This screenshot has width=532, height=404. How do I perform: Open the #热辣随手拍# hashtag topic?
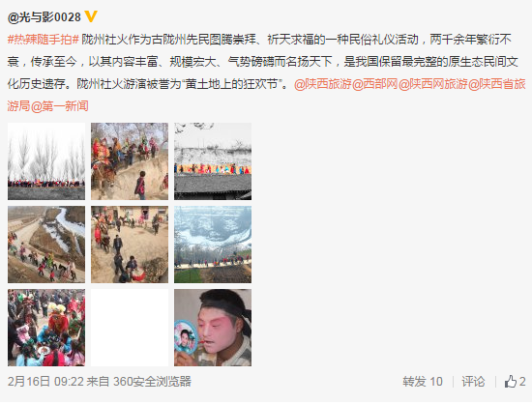44,40
